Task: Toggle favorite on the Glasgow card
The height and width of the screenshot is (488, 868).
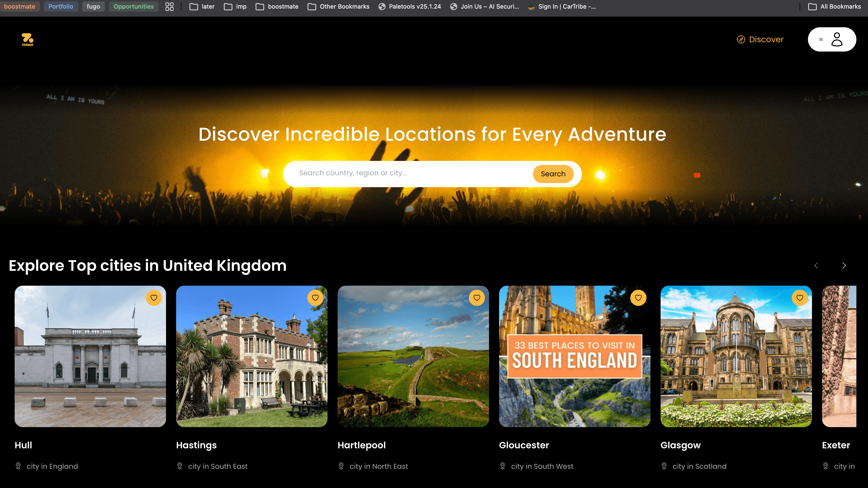Action: click(x=800, y=298)
